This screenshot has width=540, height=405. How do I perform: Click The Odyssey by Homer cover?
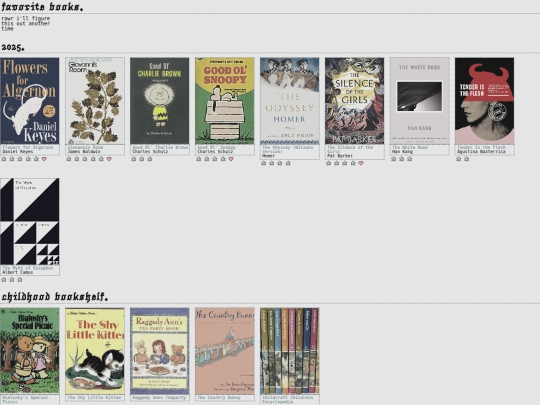click(289, 101)
